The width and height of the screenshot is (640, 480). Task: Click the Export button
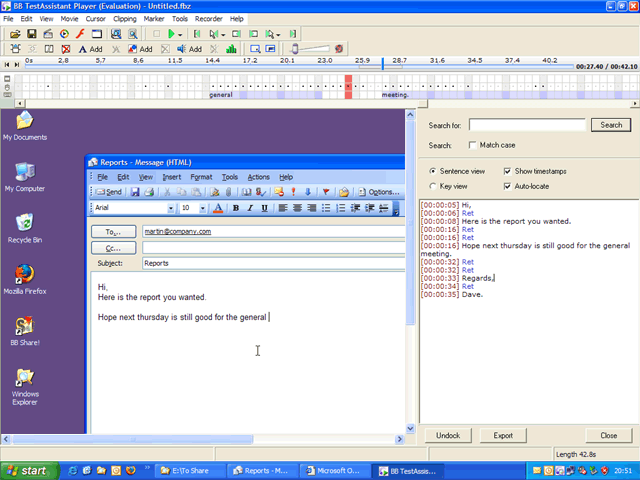[x=503, y=436]
